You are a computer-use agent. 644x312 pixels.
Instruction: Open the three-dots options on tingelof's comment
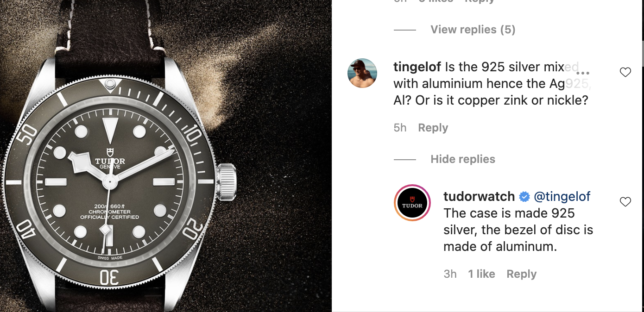coord(582,73)
